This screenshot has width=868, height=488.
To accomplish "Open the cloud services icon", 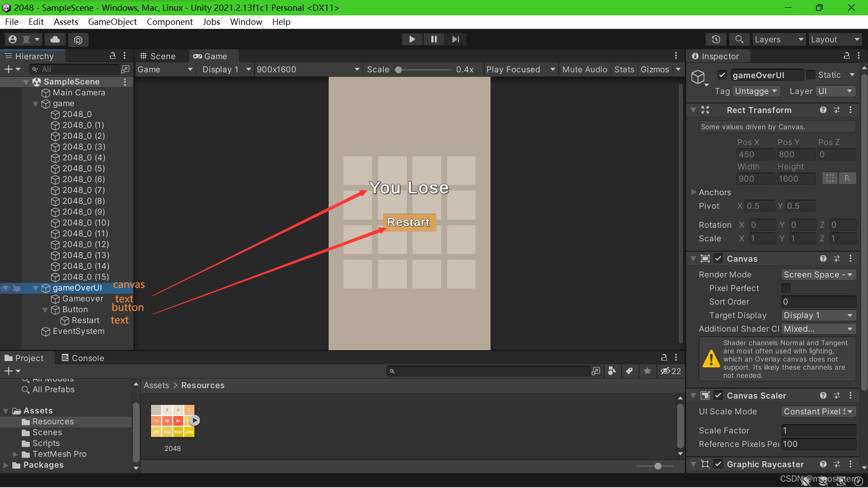I will tap(55, 40).
